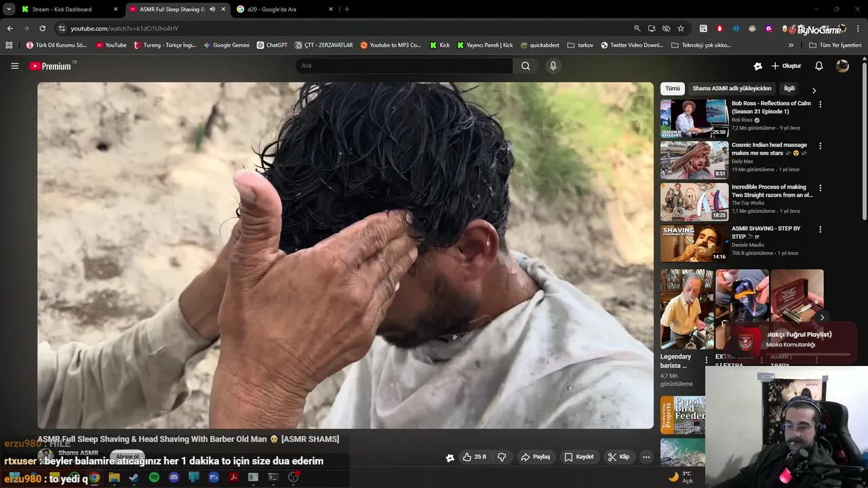Screen dimensions: 868x488
Task: Open Steam from the taskbar
Action: point(134,478)
